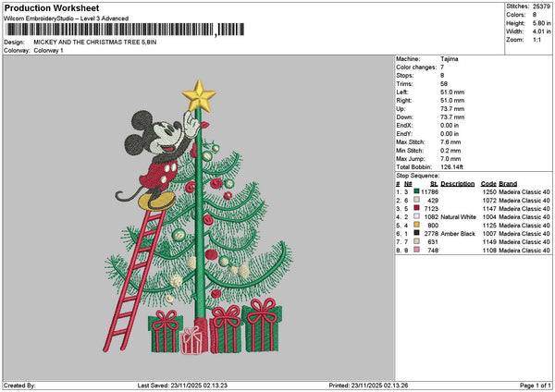The height and width of the screenshot is (392, 555).
Task: Click the Left value 51.0 mm
Action: tap(452, 92)
